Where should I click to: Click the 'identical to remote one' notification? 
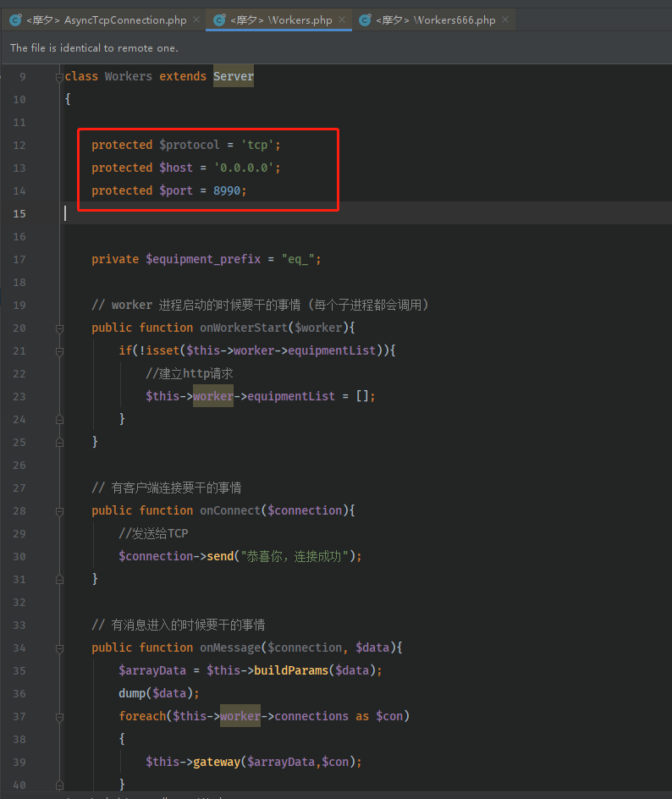[94, 48]
